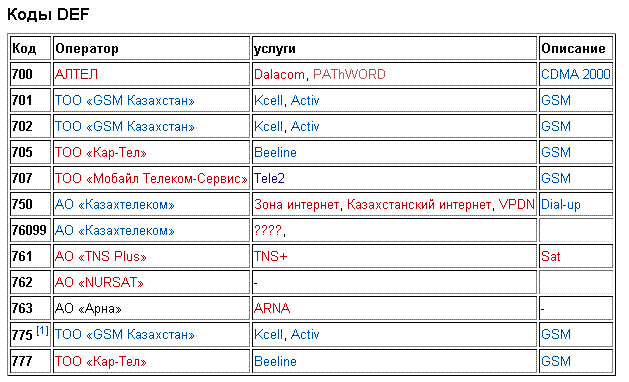Image resolution: width=629 pixels, height=382 pixels.
Task: Select code 763 cell
Action: 30,309
